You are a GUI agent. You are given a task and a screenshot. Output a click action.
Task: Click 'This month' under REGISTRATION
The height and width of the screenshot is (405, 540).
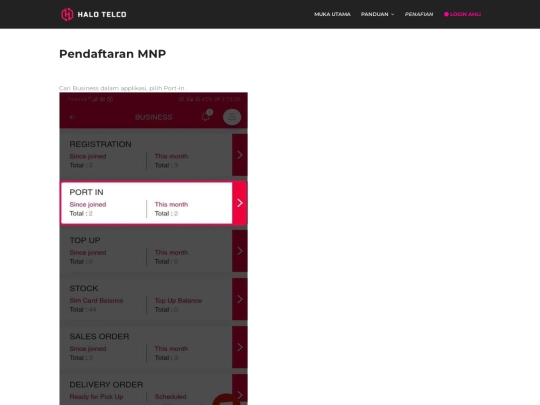(x=171, y=156)
